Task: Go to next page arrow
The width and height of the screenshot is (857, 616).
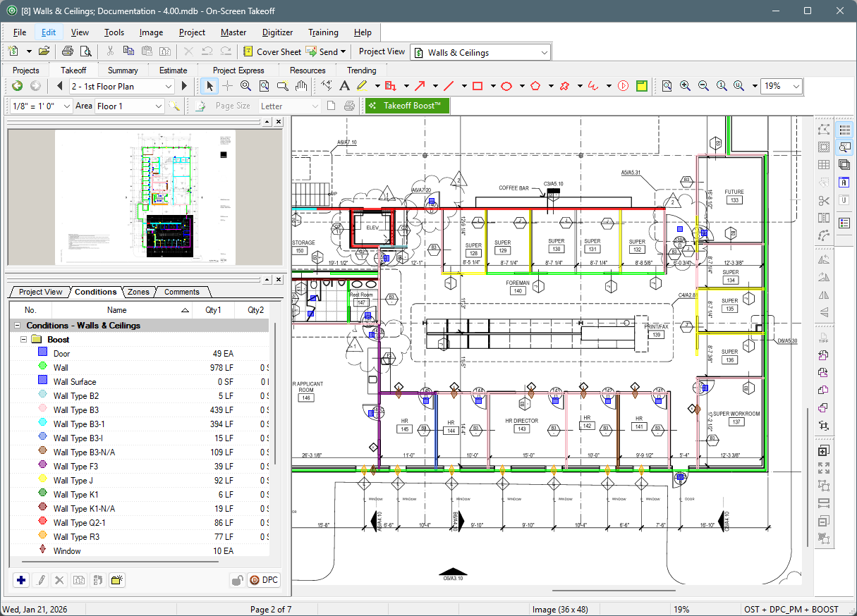Action: pyautogui.click(x=185, y=86)
